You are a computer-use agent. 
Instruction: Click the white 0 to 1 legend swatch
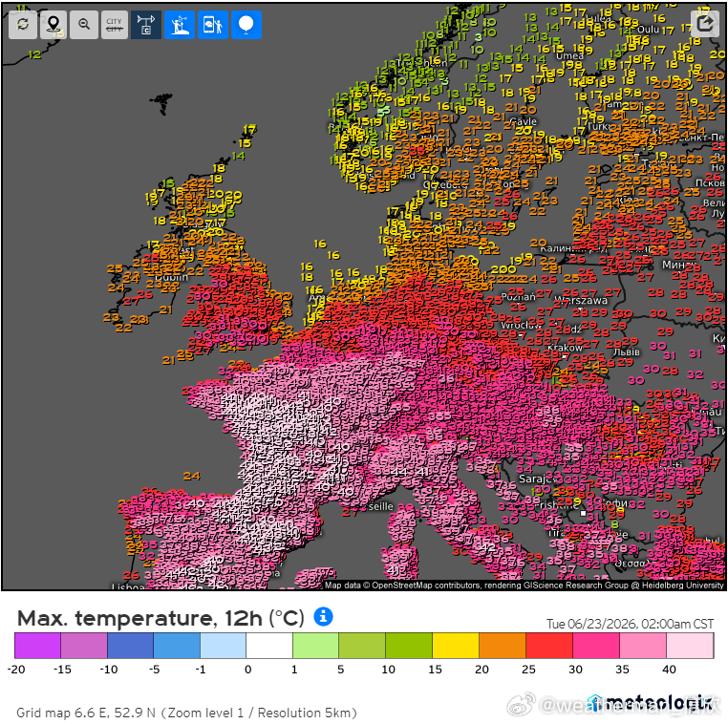point(269,645)
